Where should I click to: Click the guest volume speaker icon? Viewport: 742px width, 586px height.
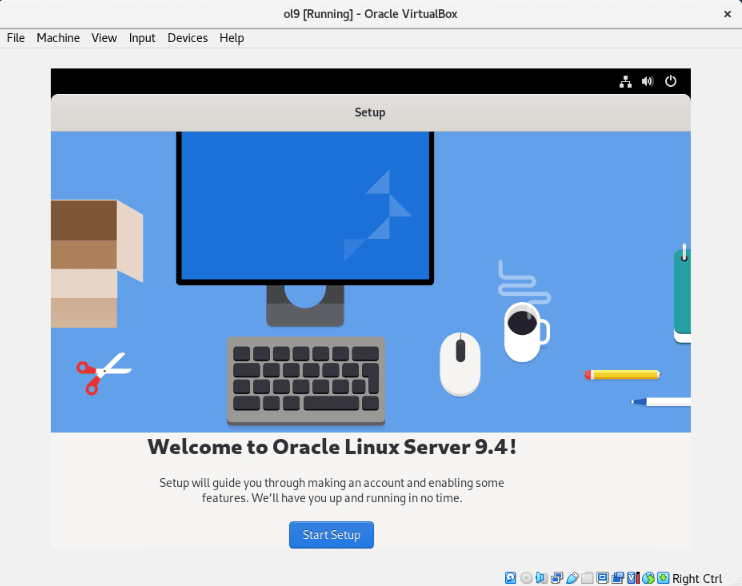pyautogui.click(x=648, y=81)
